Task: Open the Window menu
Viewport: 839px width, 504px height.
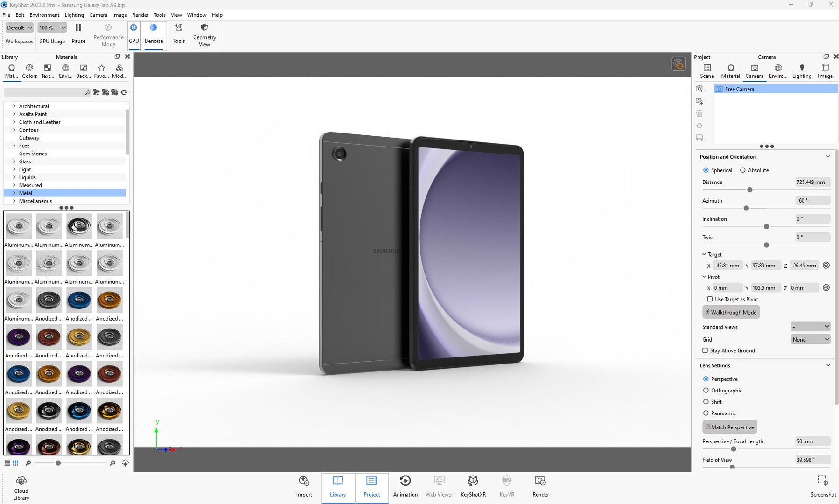Action: tap(196, 15)
